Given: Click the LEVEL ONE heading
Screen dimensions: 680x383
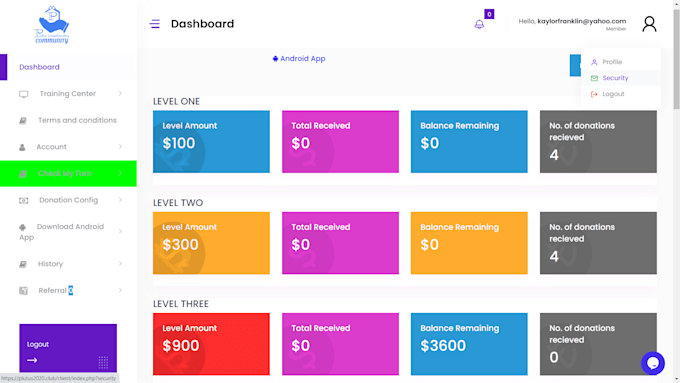Looking at the screenshot, I should coord(177,101).
